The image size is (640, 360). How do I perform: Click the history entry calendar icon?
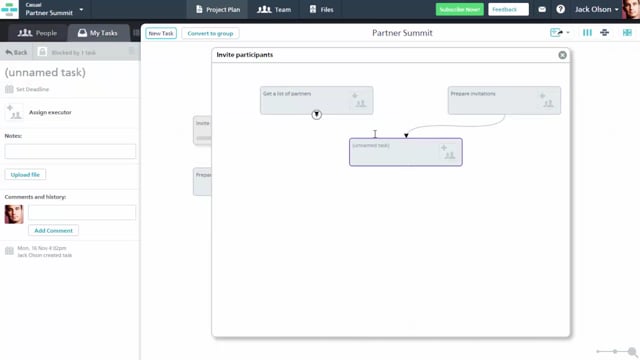click(9, 251)
